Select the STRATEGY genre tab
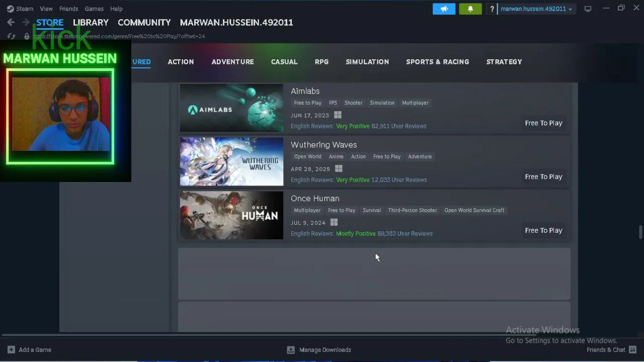This screenshot has width=644, height=362. (504, 61)
